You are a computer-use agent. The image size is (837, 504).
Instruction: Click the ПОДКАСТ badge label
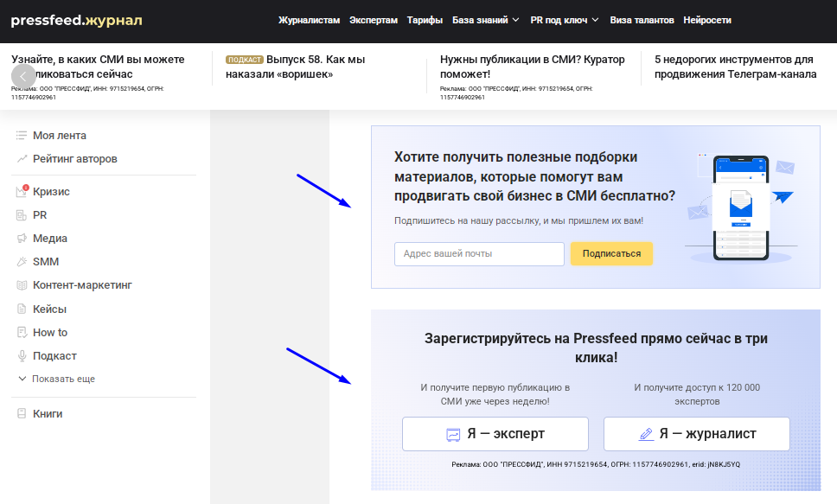pyautogui.click(x=245, y=60)
